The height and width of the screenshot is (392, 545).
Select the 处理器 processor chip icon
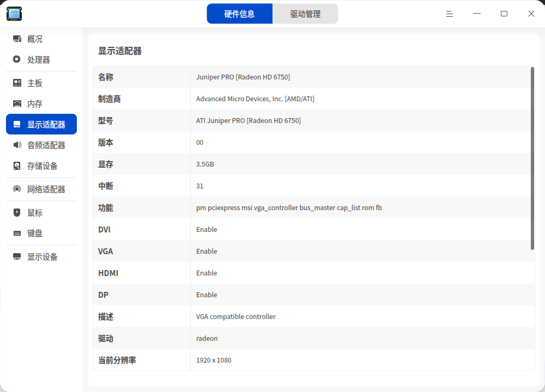[17, 59]
